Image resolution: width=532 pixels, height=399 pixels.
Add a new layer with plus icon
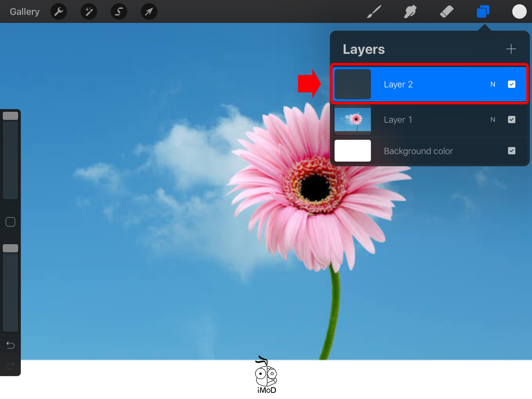(x=511, y=49)
